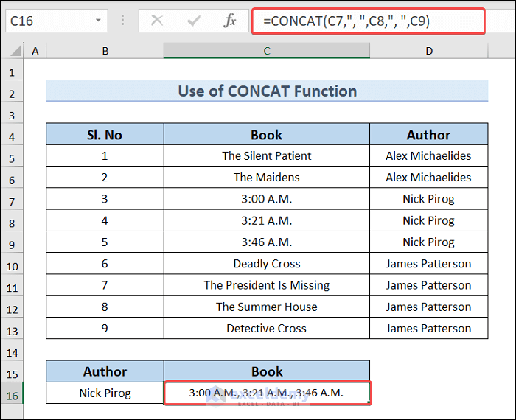
Task: Open the Insert Function fx dialog
Action: (230, 21)
